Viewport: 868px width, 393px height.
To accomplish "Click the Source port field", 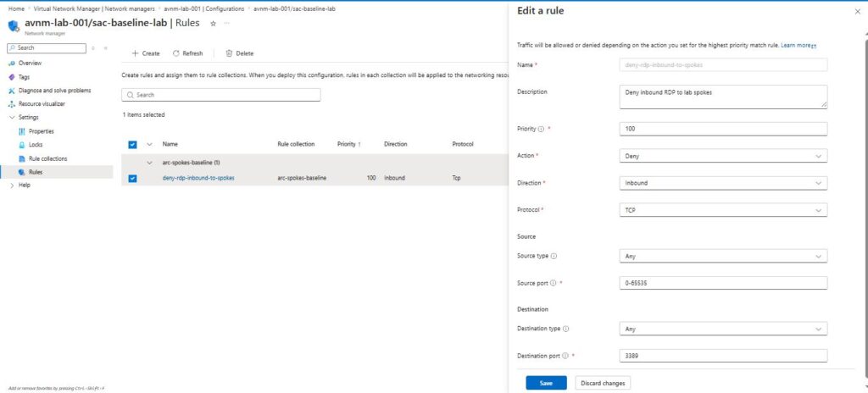I will (723, 283).
